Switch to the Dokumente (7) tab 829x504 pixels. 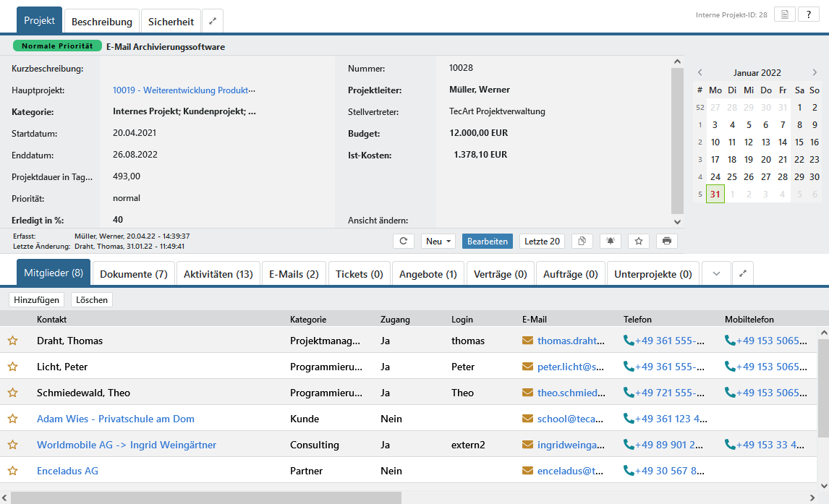point(134,274)
